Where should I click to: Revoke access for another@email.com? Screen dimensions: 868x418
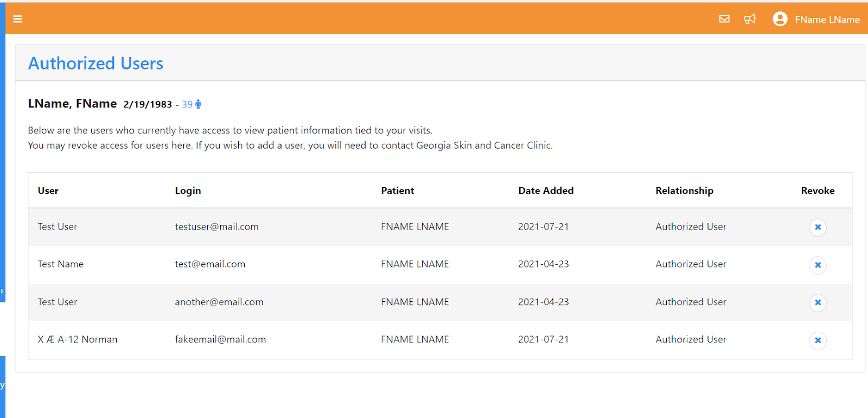818,302
